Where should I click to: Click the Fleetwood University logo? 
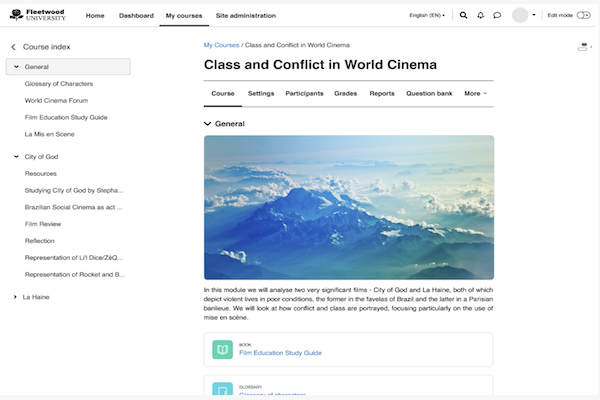(38, 15)
